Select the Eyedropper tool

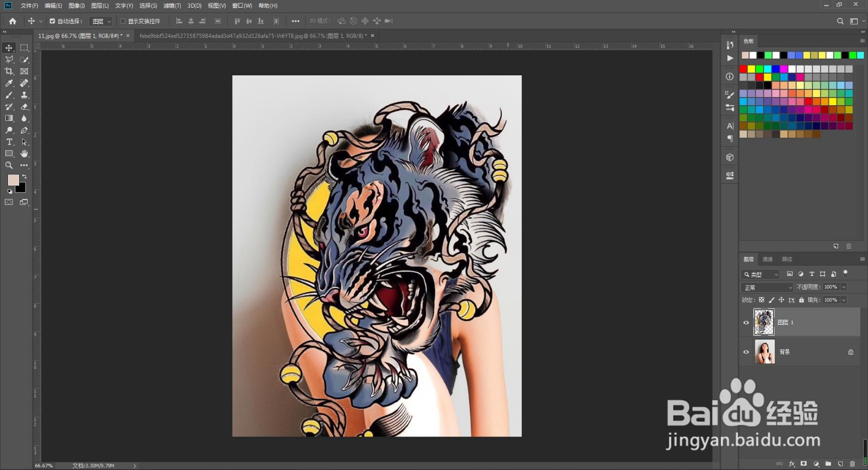tap(9, 83)
